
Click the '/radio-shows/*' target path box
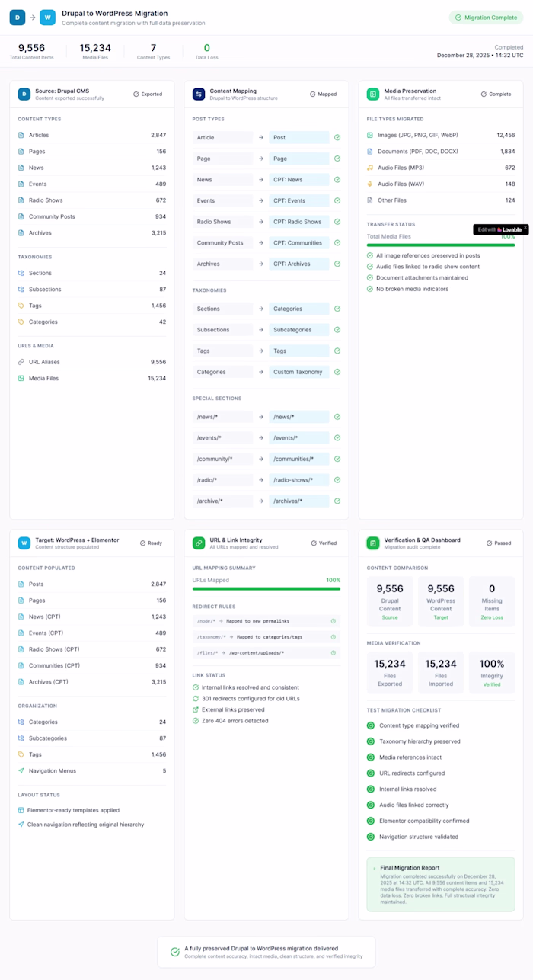(x=299, y=480)
